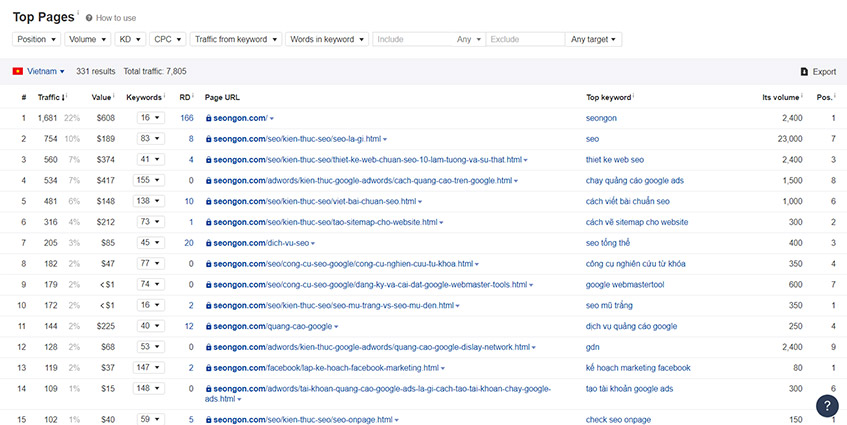Expand keywords dropdown showing 155
The height and width of the screenshot is (425, 847).
click(149, 180)
